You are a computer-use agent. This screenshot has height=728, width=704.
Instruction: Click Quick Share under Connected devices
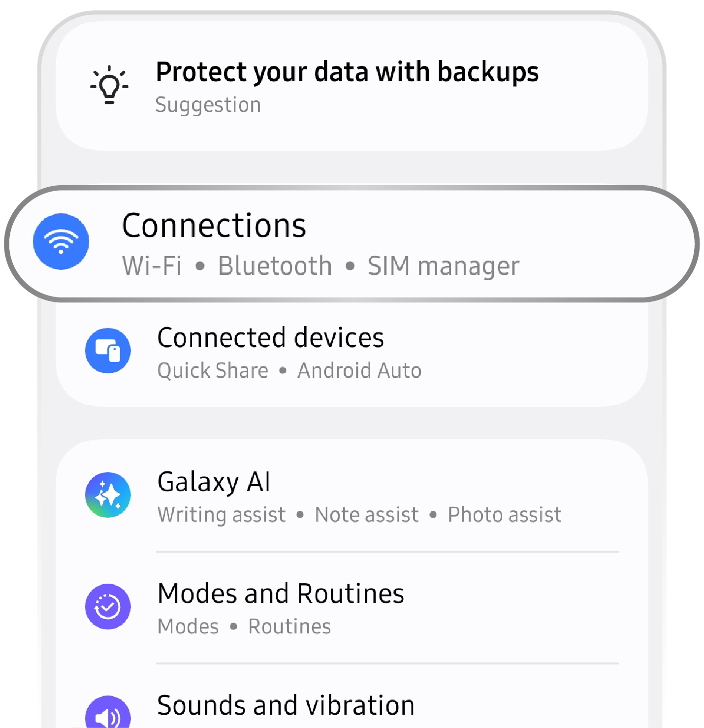[x=213, y=370]
